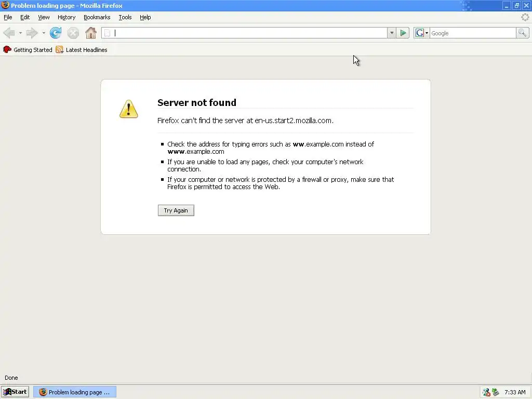
Task: Click the page icon in address bar
Action: coord(107,33)
